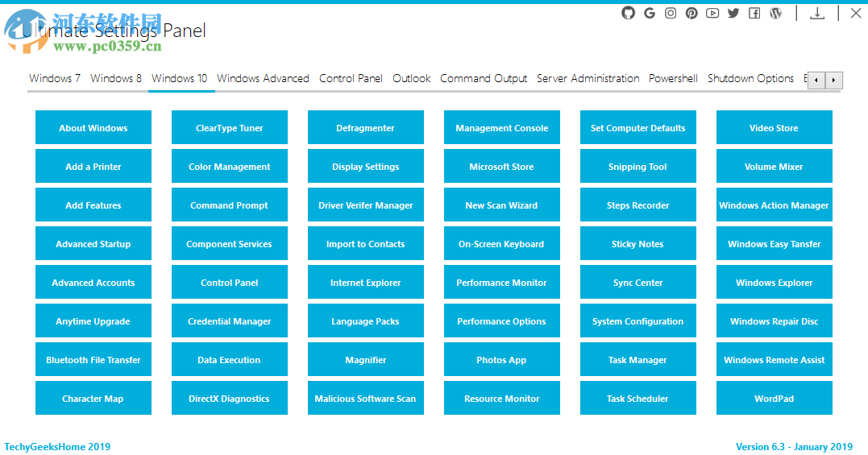The image size is (868, 455).
Task: Show earlier tabs with left arrow
Action: [816, 81]
